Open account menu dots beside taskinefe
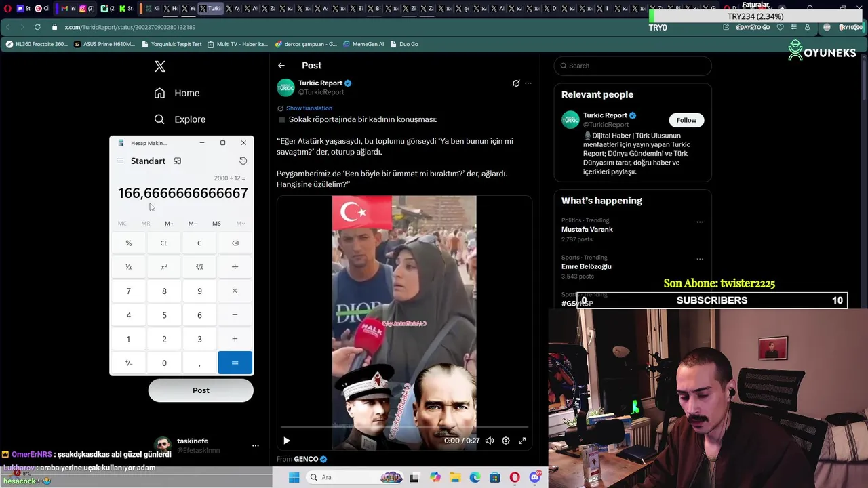868x488 pixels. 256,445
